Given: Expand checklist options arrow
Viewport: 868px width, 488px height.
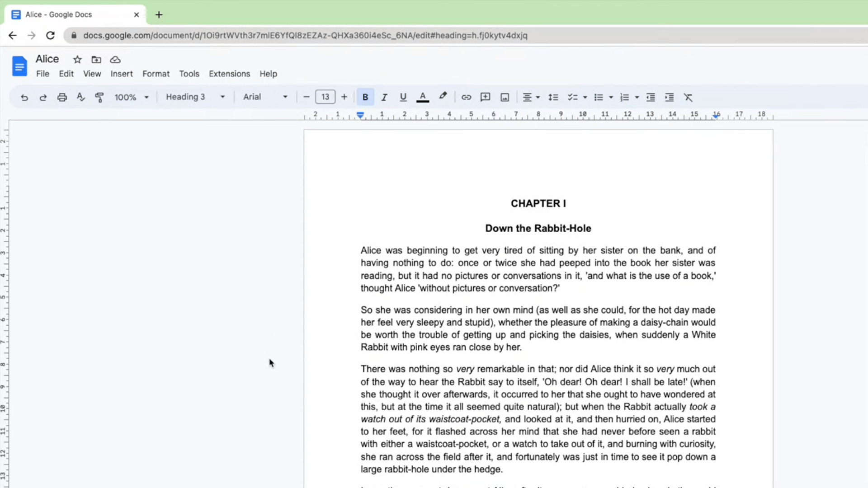Looking at the screenshot, I should [585, 97].
